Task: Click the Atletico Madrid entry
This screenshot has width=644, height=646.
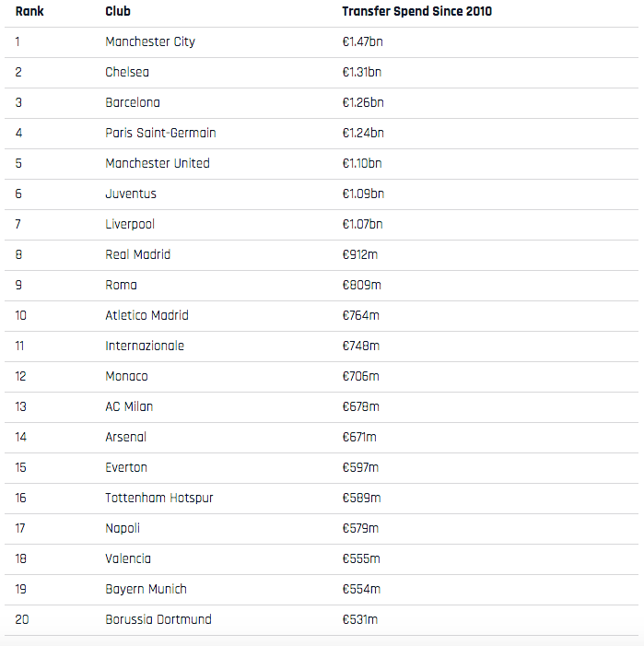Action: [x=146, y=315]
